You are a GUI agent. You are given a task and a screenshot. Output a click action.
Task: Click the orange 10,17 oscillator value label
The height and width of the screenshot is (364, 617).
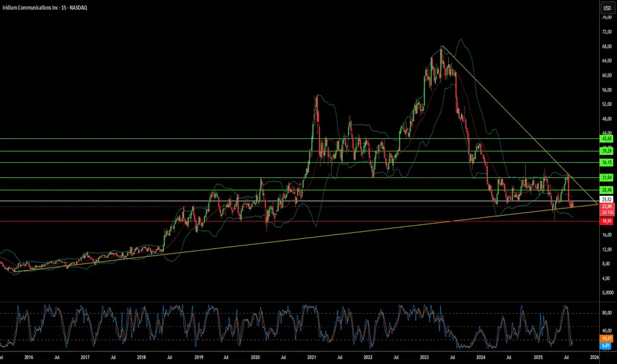point(607,338)
